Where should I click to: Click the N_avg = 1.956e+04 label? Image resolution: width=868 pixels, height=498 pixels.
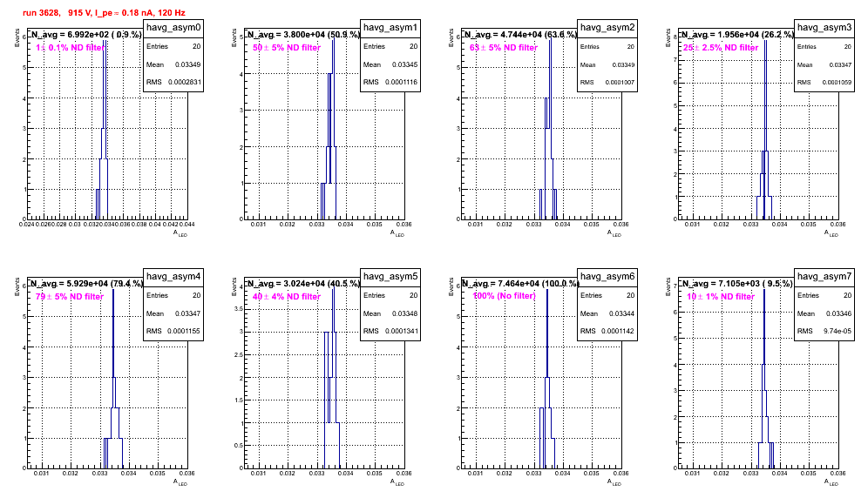coord(737,34)
